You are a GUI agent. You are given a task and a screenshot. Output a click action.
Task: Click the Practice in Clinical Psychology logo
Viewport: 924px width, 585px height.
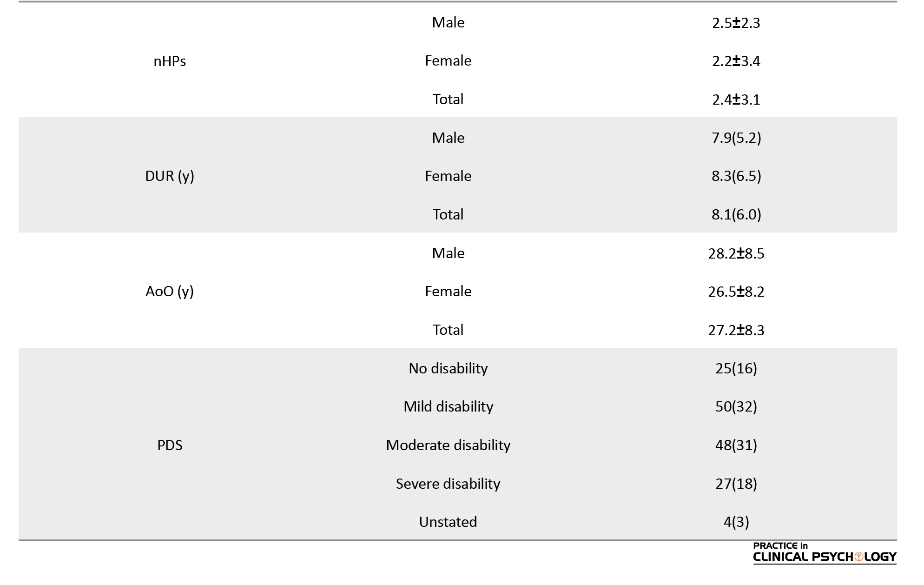pyautogui.click(x=825, y=553)
